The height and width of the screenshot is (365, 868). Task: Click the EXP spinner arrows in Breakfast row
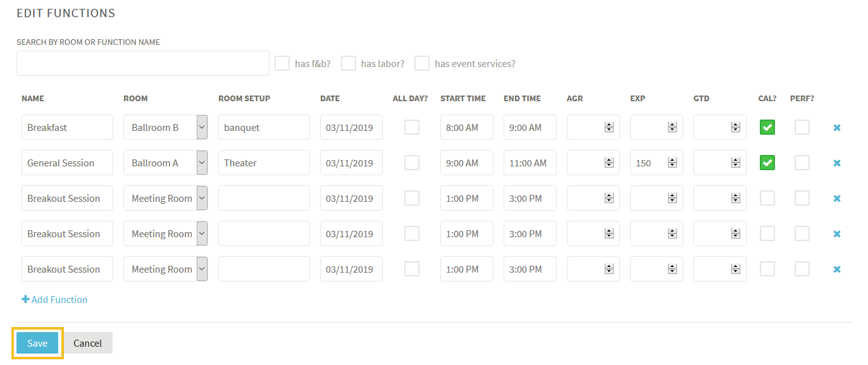pos(673,128)
